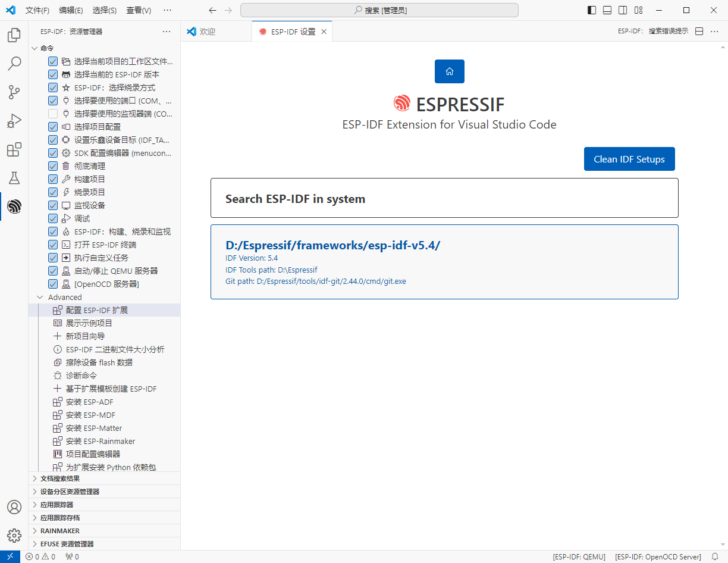Expand 应用跟踪器 section
This screenshot has width=728, height=563.
(x=104, y=505)
